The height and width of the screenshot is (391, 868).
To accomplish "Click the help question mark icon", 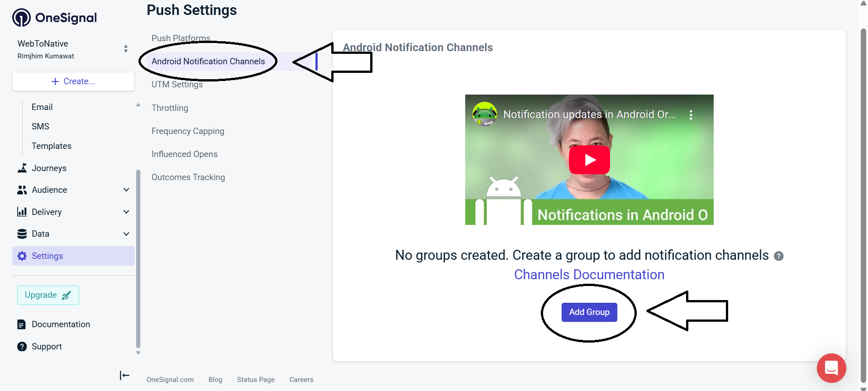I will [778, 256].
